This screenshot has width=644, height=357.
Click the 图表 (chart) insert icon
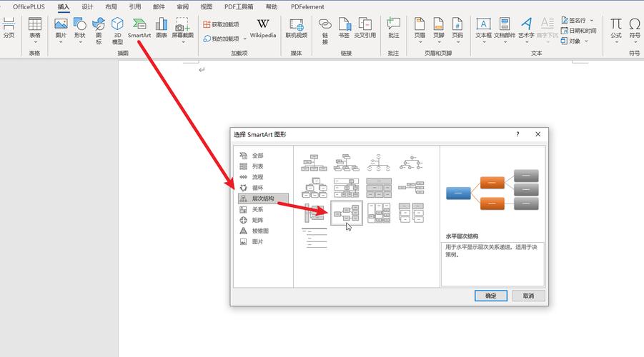point(162,29)
